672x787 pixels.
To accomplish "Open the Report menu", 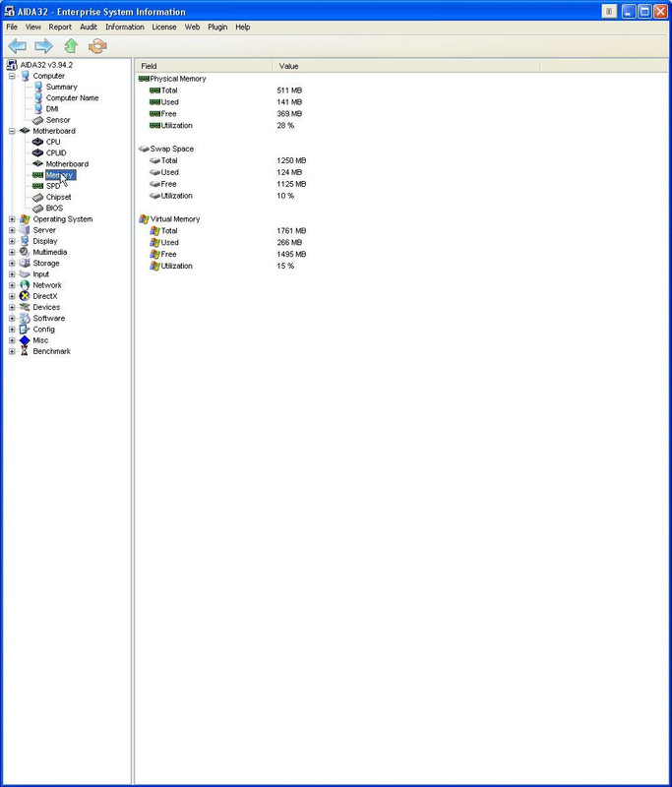I will coord(60,28).
